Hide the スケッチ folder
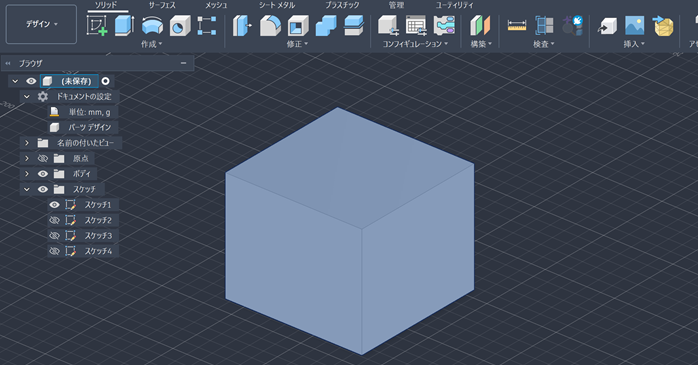 [x=43, y=189]
